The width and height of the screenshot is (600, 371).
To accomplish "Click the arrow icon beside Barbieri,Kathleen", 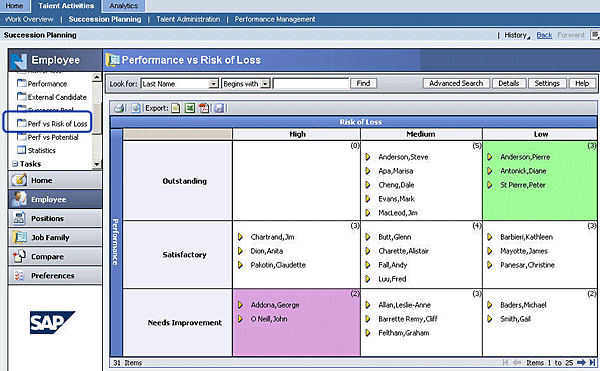I will [489, 237].
